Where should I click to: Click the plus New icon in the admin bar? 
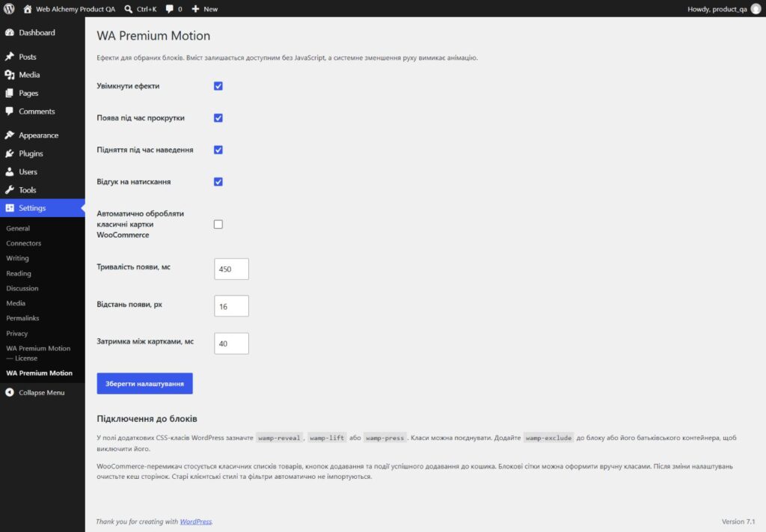point(195,9)
